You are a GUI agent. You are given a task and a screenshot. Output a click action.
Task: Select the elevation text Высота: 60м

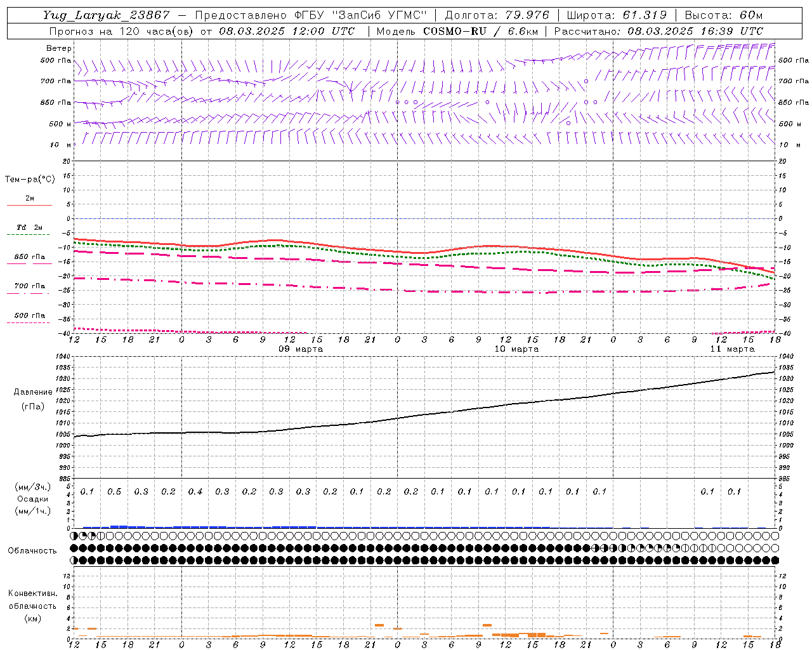pyautogui.click(x=724, y=15)
